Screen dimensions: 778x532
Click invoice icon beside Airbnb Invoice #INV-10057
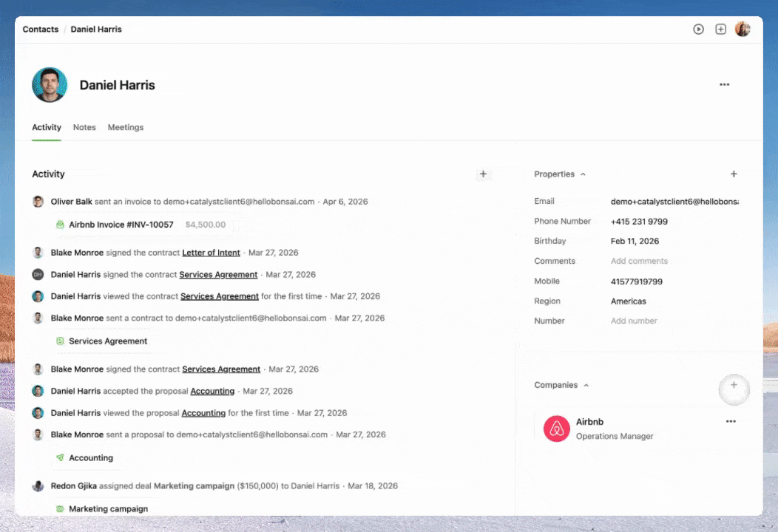click(x=60, y=225)
